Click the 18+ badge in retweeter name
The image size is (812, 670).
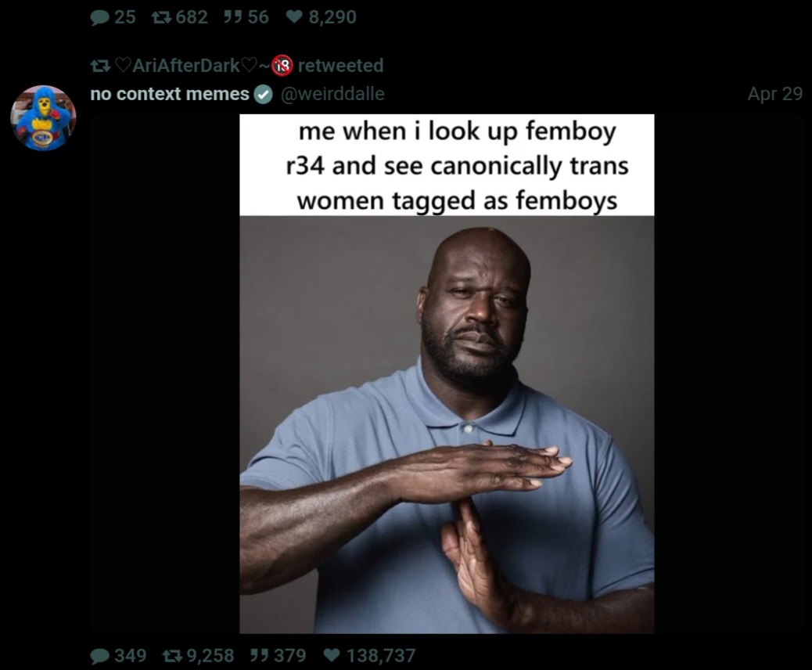282,65
